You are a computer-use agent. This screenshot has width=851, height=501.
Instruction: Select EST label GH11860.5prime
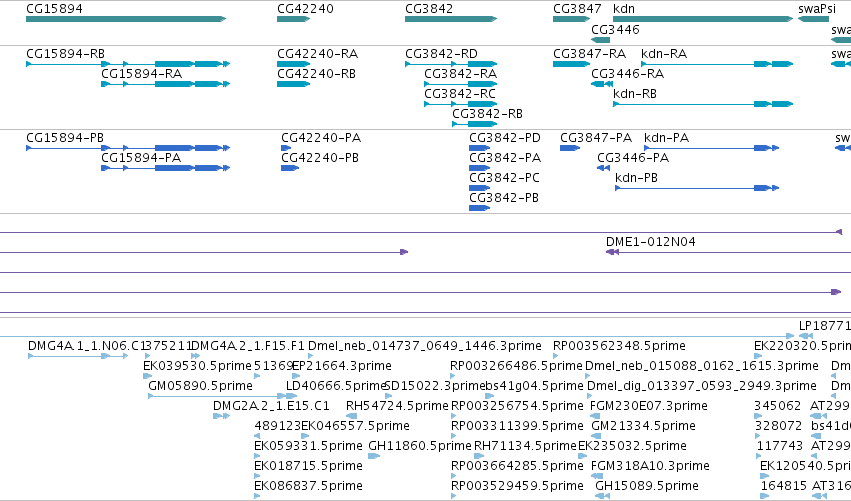tap(420, 446)
